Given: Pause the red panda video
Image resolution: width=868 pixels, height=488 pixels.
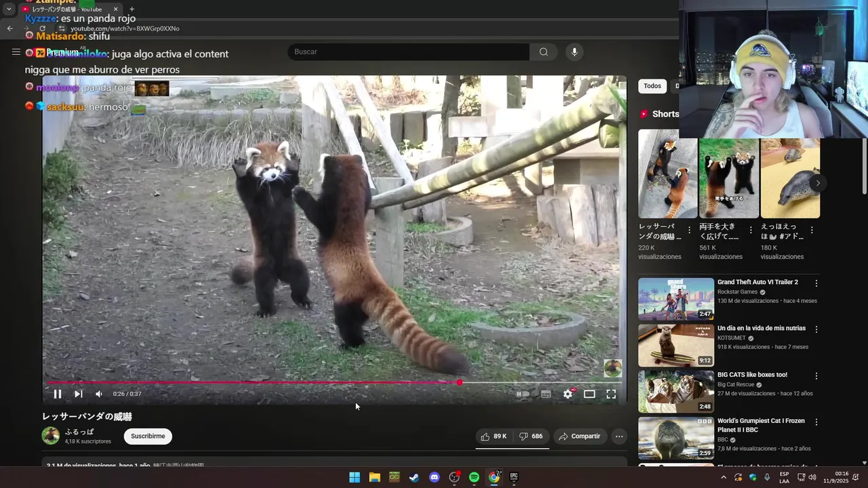Looking at the screenshot, I should (x=58, y=394).
